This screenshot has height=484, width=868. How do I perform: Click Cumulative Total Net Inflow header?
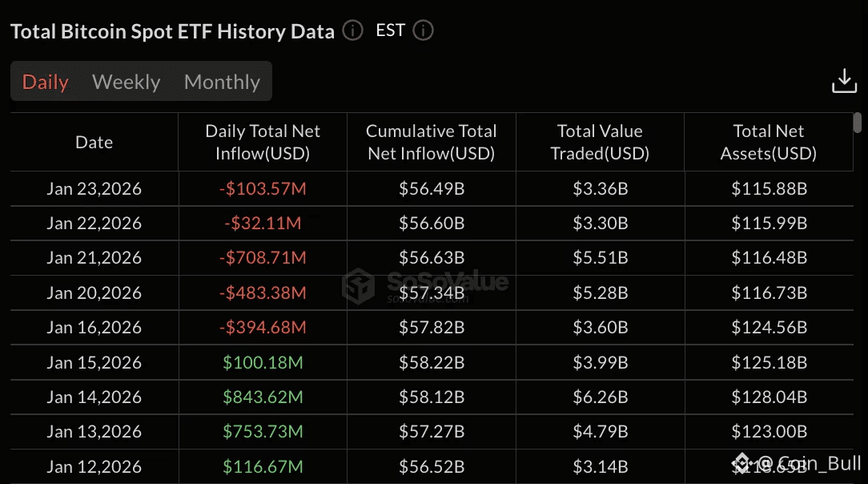point(432,142)
